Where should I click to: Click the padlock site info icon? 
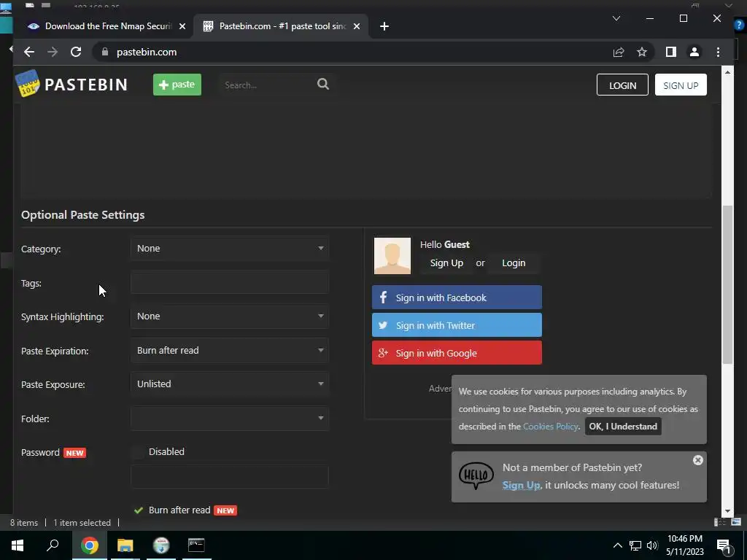[105, 52]
